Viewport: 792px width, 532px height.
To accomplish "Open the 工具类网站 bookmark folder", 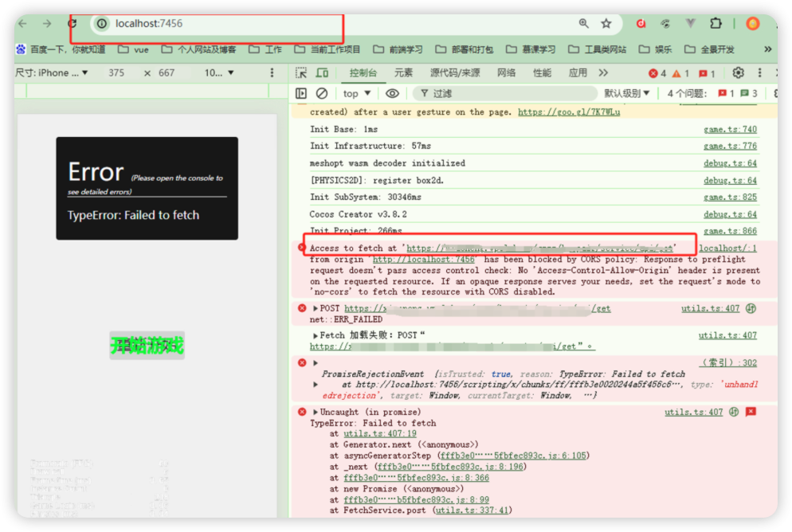I will click(x=597, y=49).
